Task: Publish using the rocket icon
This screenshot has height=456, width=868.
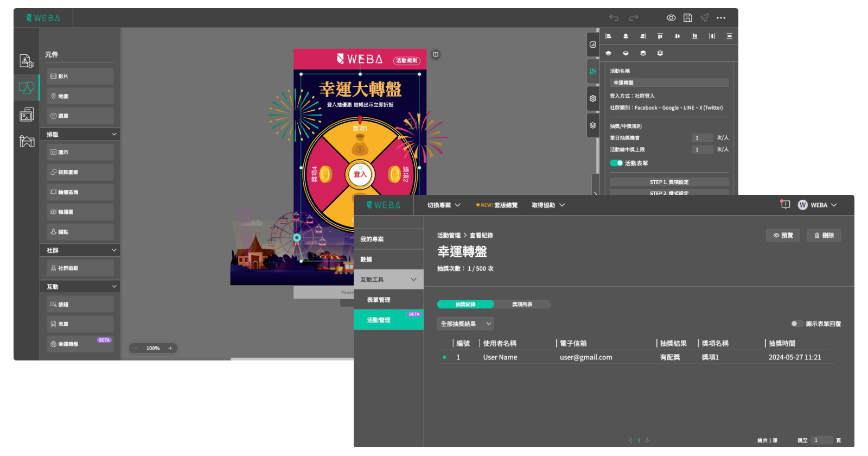Action: (704, 18)
